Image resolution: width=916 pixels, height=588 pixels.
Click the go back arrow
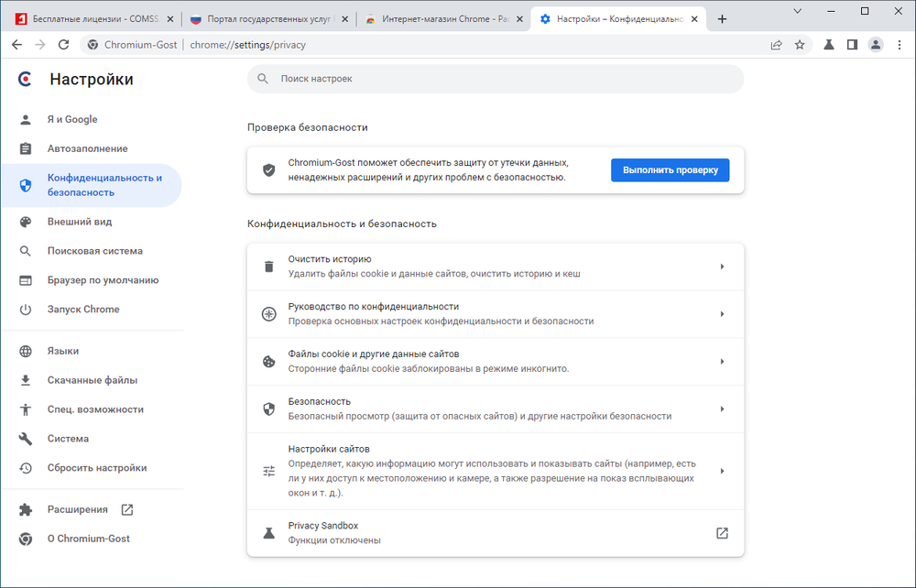pyautogui.click(x=16, y=44)
